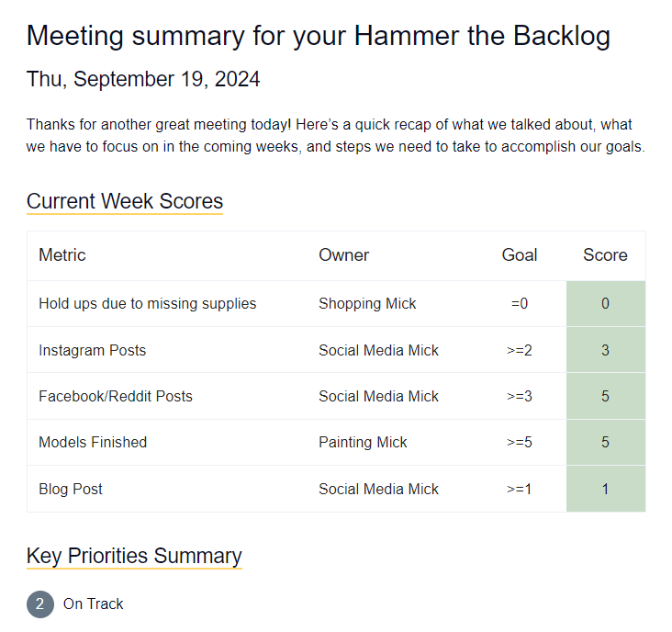672x632 pixels.
Task: Click the green score cell for Instagram Posts
Action: point(605,350)
